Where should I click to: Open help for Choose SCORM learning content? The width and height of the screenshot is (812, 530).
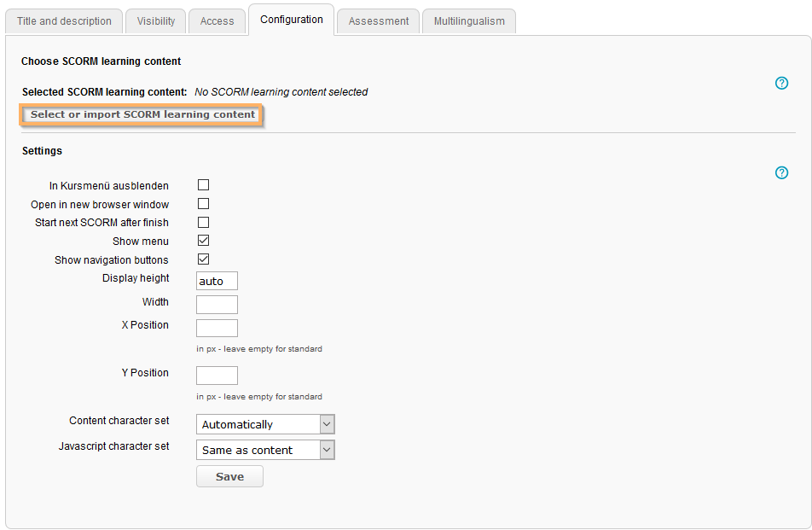(781, 84)
